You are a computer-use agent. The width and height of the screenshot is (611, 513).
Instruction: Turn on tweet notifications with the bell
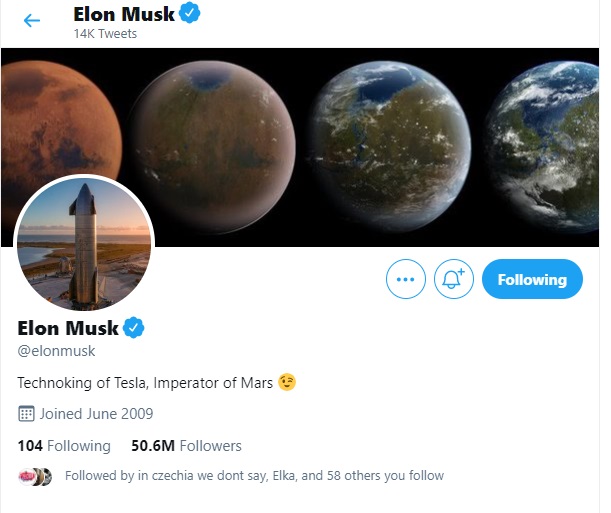454,280
